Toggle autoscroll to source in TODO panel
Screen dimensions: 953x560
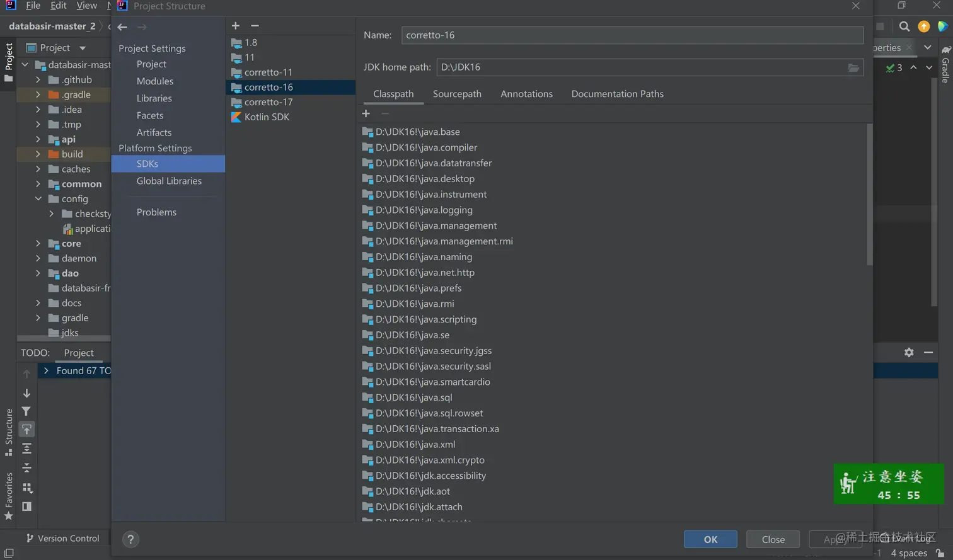[26, 430]
